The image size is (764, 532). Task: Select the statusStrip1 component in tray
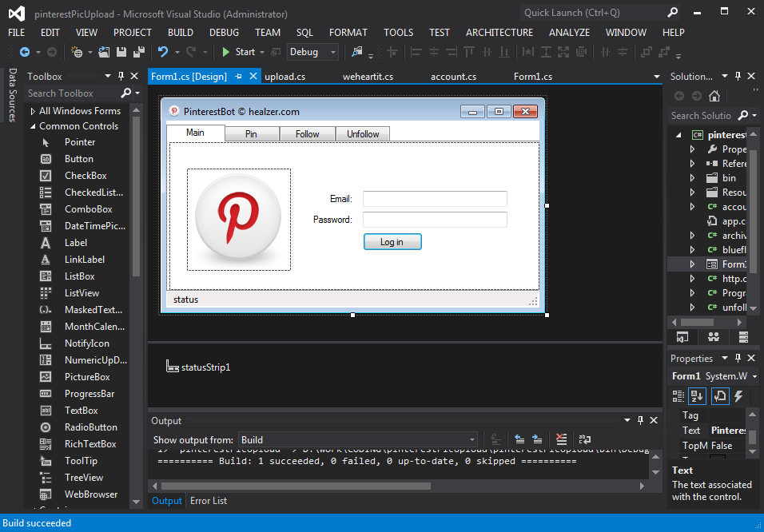198,367
